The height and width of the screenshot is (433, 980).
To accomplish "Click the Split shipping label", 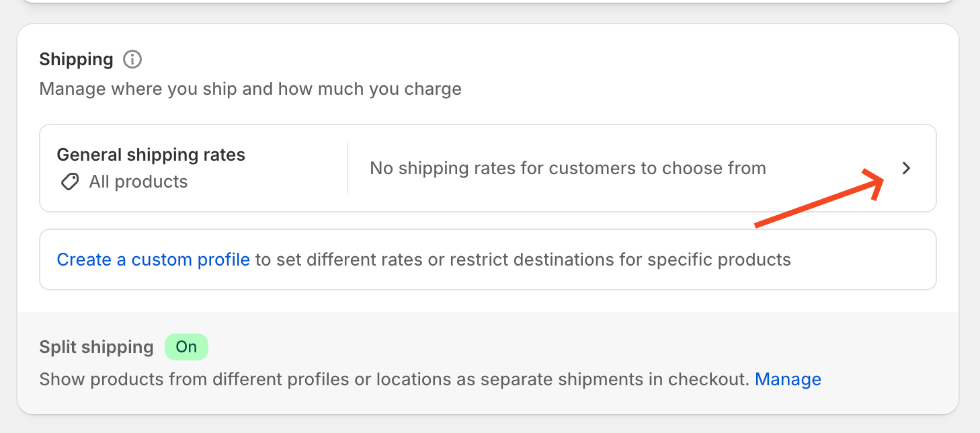I will tap(96, 347).
